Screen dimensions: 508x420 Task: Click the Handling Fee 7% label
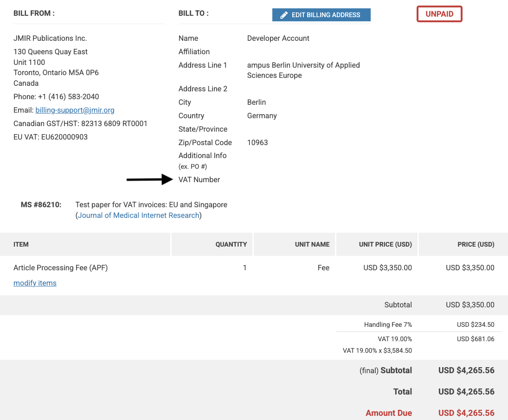pos(388,325)
